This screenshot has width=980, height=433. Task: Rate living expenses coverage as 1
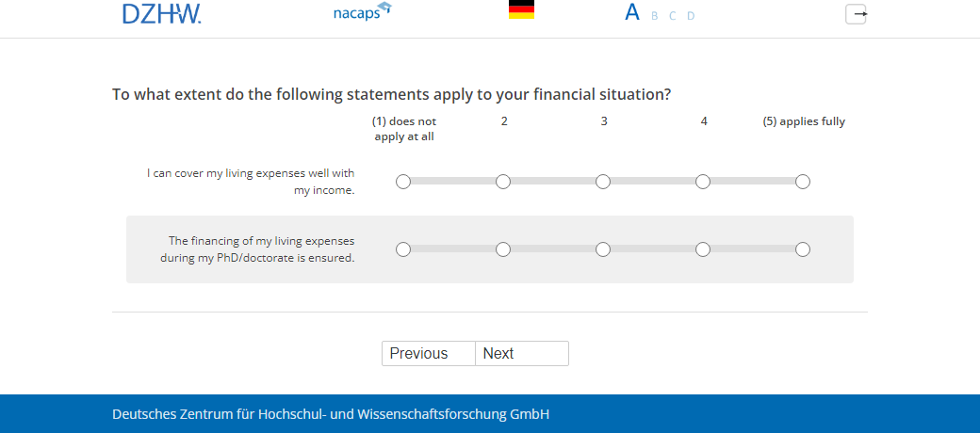click(x=403, y=182)
